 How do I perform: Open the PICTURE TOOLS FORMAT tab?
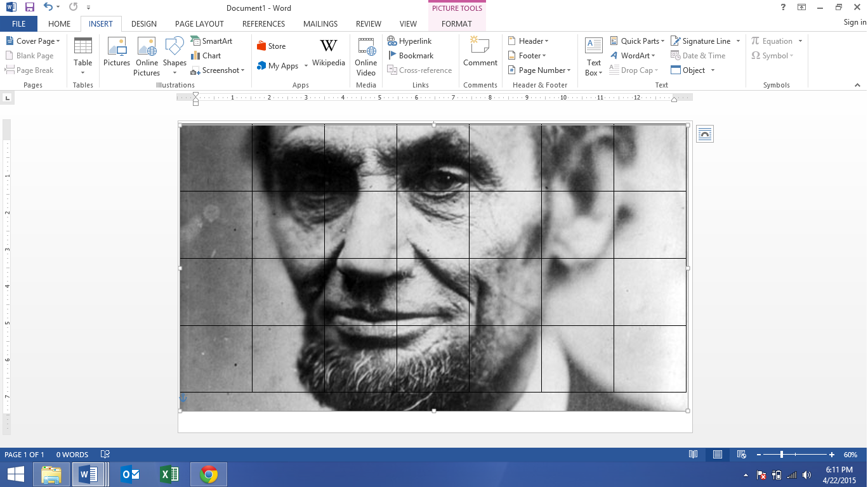tap(457, 23)
